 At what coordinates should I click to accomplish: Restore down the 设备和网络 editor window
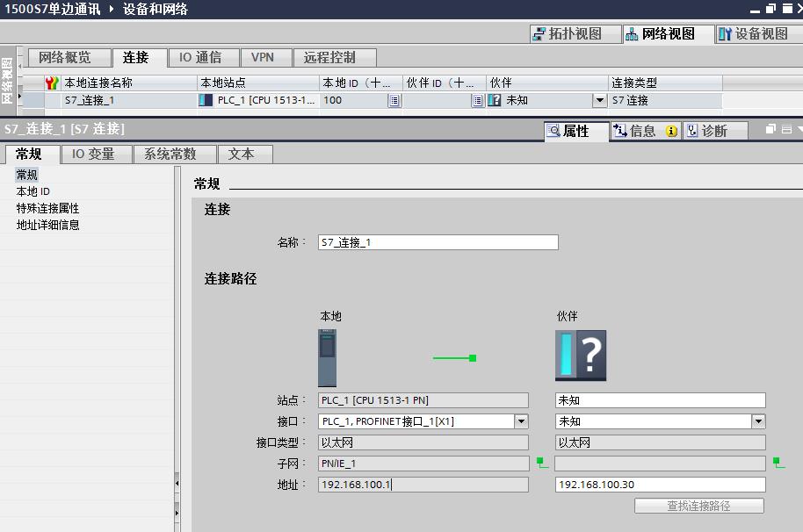pyautogui.click(x=770, y=8)
